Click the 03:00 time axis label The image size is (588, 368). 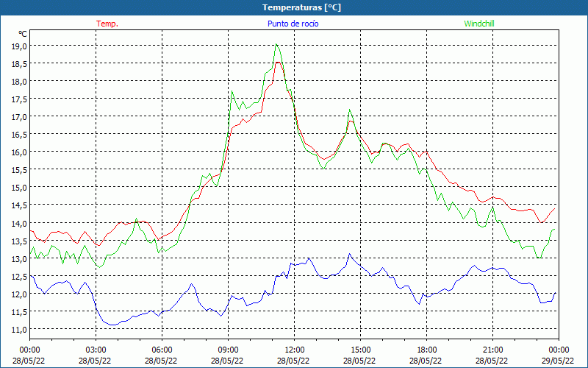pyautogui.click(x=95, y=350)
